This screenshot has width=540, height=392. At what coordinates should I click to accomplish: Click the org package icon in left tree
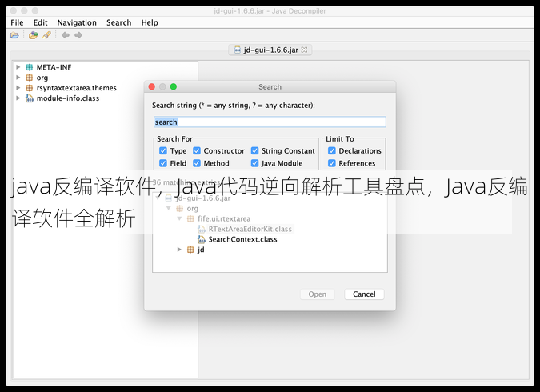(30, 78)
